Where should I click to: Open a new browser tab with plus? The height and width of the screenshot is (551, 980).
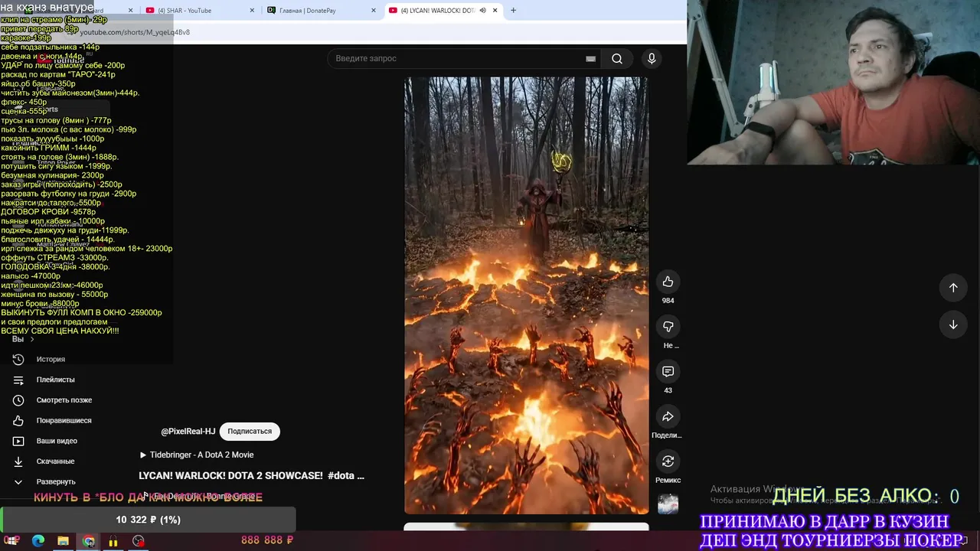(x=513, y=11)
